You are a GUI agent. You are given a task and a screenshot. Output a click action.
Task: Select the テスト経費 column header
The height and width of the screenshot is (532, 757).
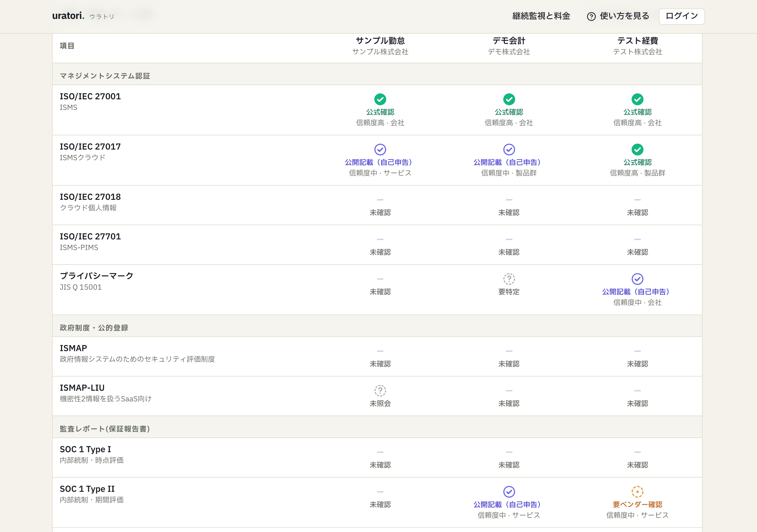637,41
